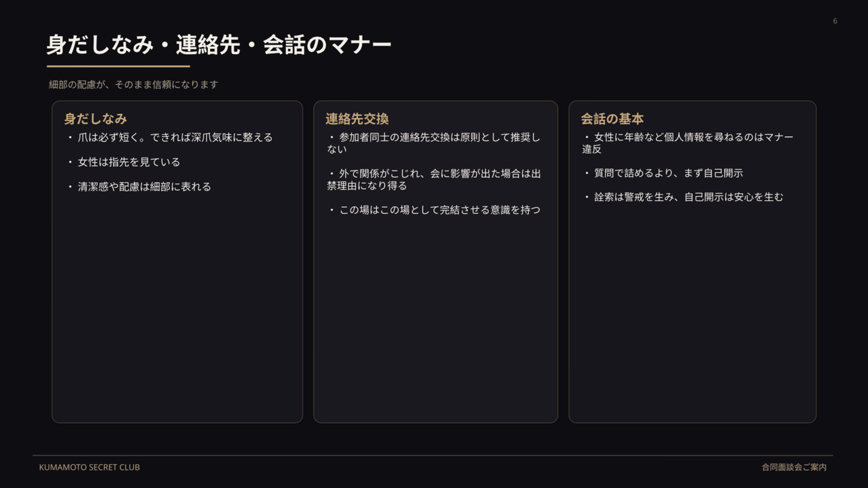This screenshot has height=488, width=868.
Task: Click the bullet 女性は指先を見ている
Action: (128, 162)
